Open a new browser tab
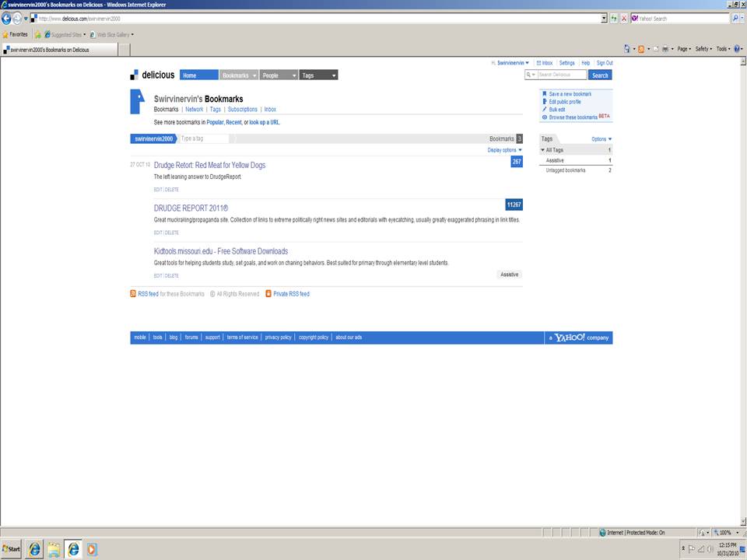The height and width of the screenshot is (560, 747). 124,50
